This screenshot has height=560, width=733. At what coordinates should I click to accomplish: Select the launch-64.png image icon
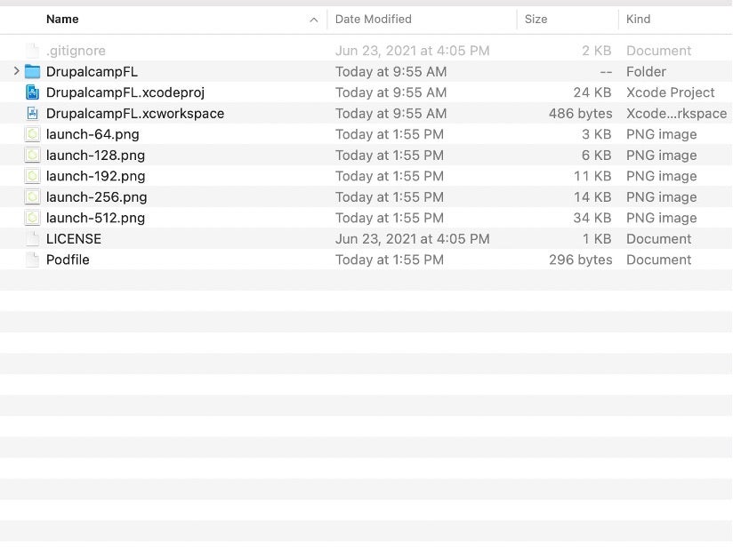tap(33, 134)
